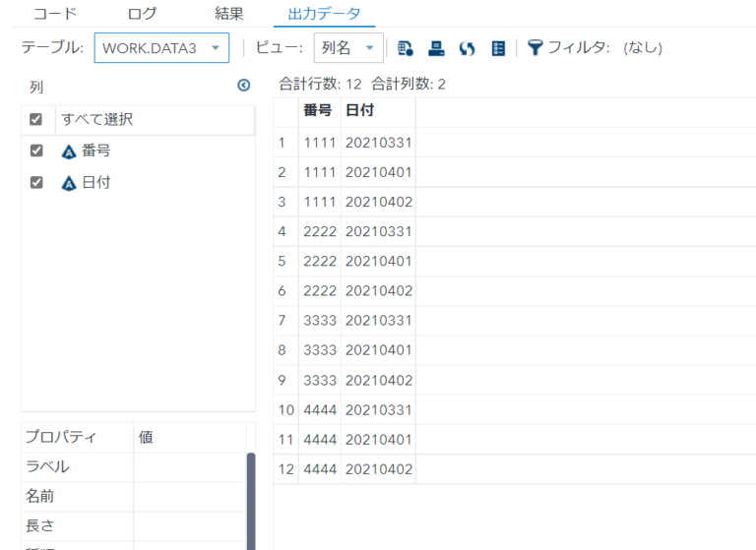Open the 列名 view dropdown

click(x=347, y=47)
